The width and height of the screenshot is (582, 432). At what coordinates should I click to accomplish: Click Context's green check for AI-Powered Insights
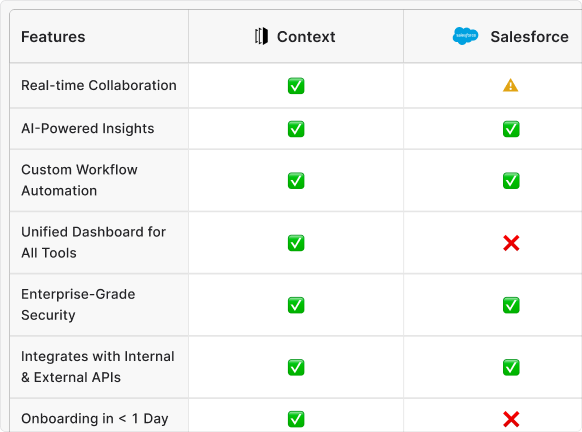[x=296, y=129]
